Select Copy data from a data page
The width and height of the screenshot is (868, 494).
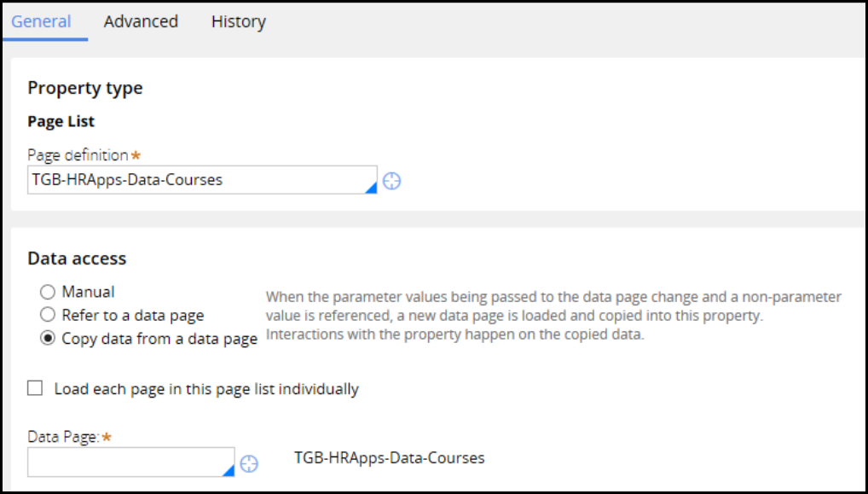click(x=48, y=339)
